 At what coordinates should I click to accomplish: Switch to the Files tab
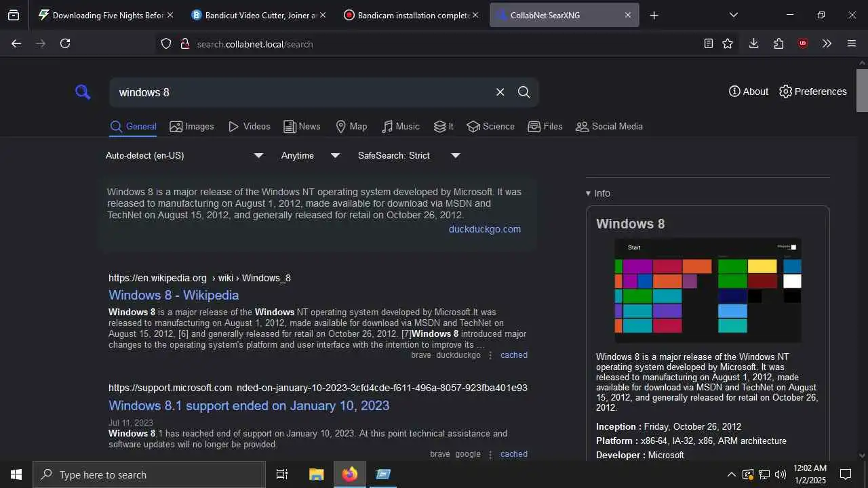click(x=545, y=127)
